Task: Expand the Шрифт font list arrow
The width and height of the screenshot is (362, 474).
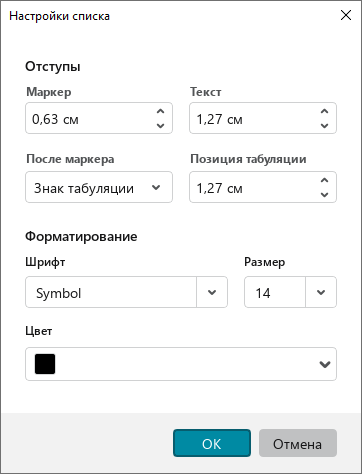Action: [x=212, y=292]
